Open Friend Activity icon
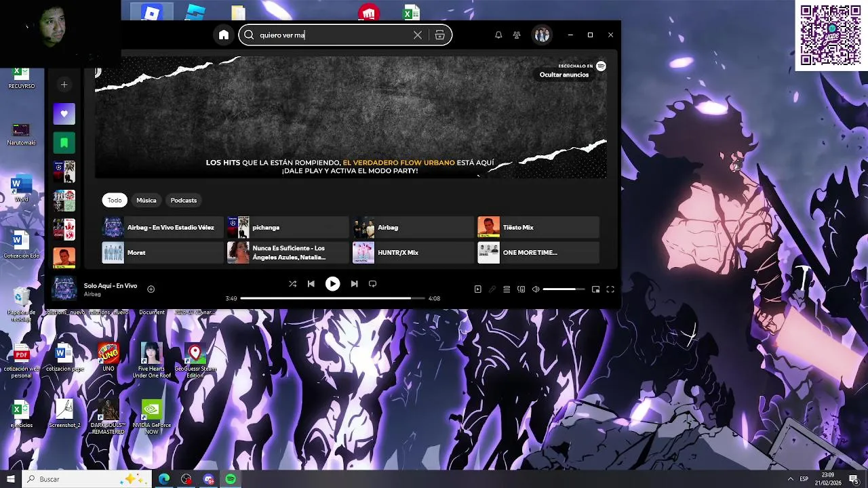The width and height of the screenshot is (868, 488). (517, 35)
